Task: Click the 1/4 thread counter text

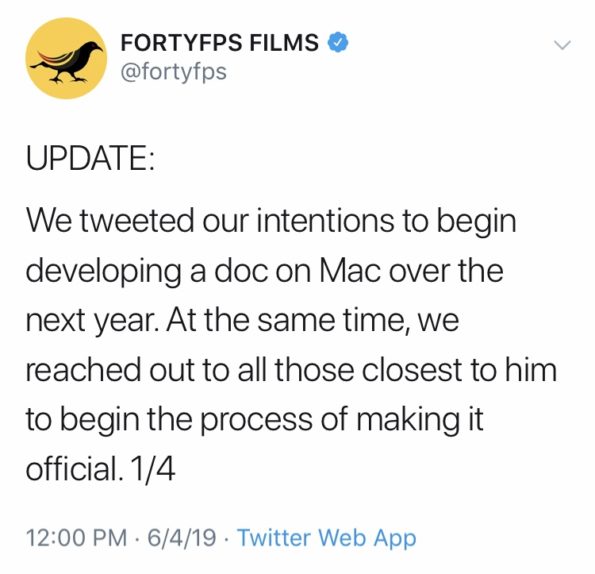Action: pos(153,469)
